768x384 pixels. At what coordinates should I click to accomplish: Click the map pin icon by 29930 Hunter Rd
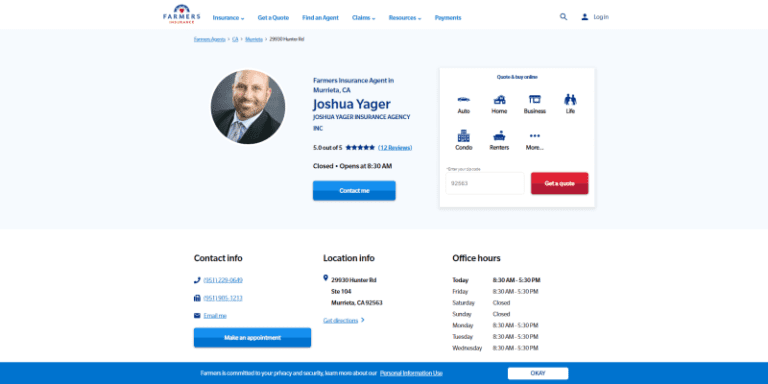(326, 278)
